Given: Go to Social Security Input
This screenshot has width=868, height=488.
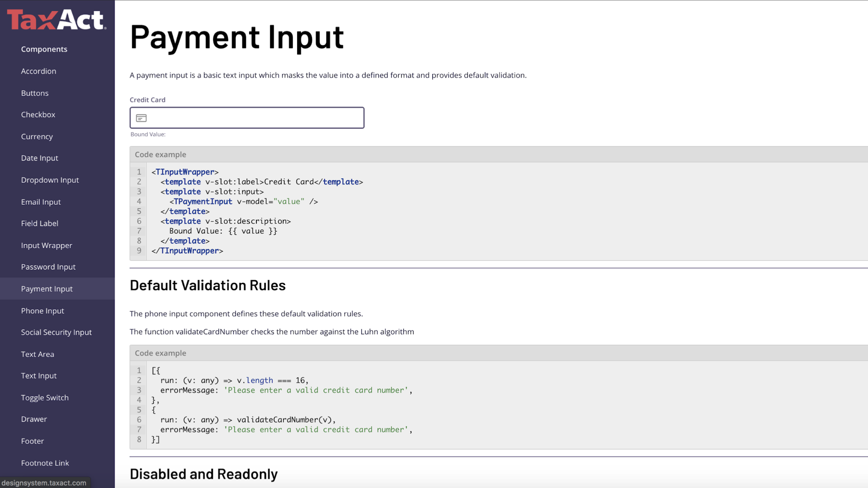Looking at the screenshot, I should pyautogui.click(x=56, y=332).
